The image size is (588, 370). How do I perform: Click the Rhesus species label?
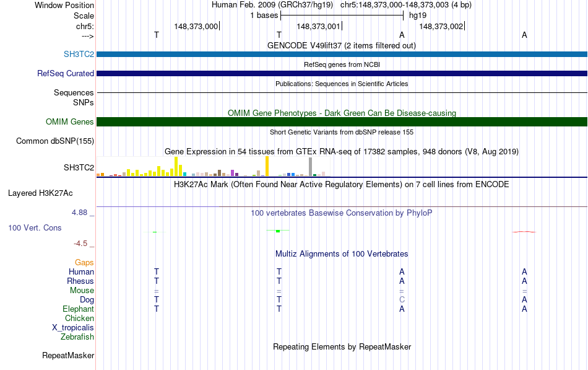pyautogui.click(x=80, y=281)
